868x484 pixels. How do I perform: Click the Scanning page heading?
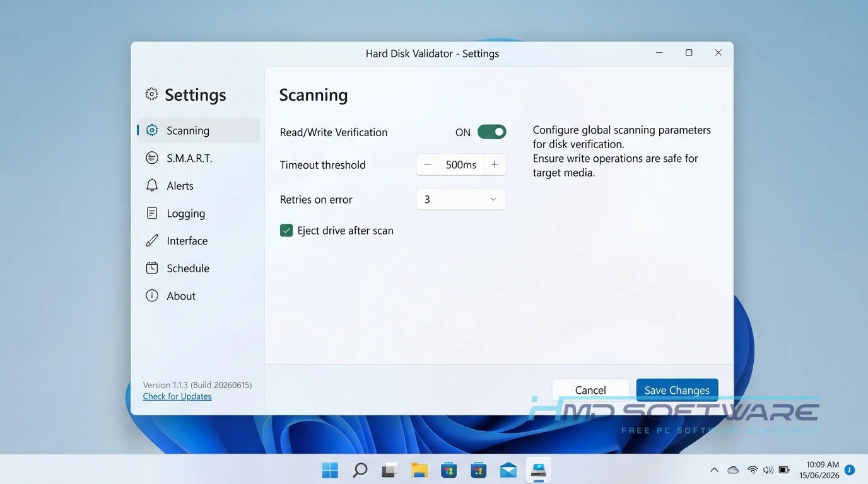coord(314,95)
